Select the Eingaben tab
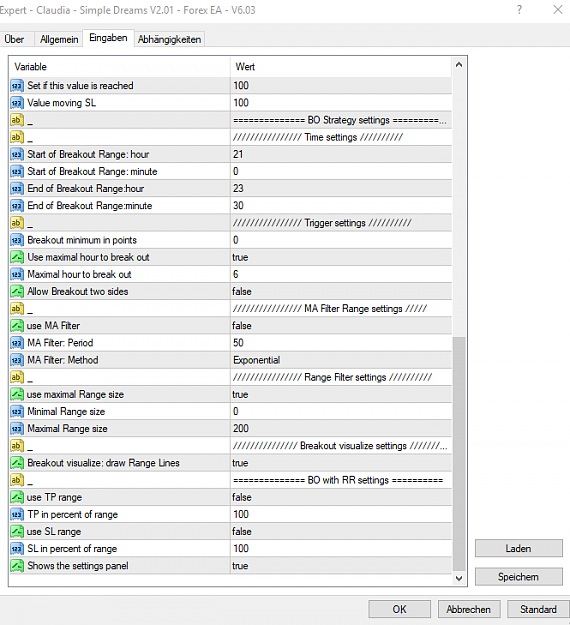This screenshot has width=570, height=625. tap(108, 38)
